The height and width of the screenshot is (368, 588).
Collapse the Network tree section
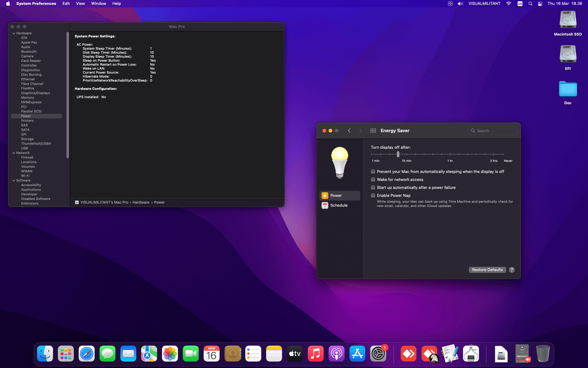coord(14,153)
